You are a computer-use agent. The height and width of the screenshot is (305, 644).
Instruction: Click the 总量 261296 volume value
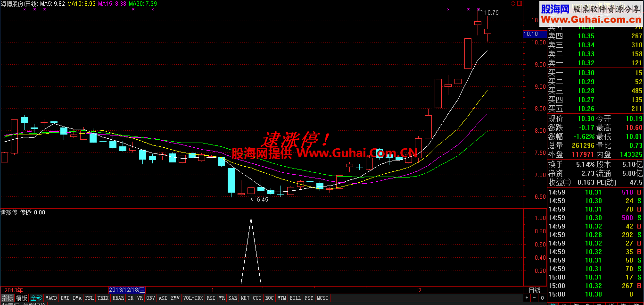[571, 145]
